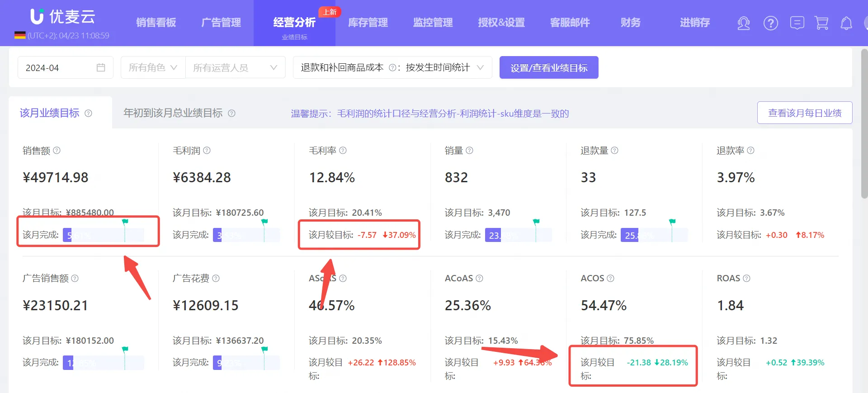The image size is (868, 393).
Task: Click the 毛利润 monthly completion progress bar
Action: [246, 235]
